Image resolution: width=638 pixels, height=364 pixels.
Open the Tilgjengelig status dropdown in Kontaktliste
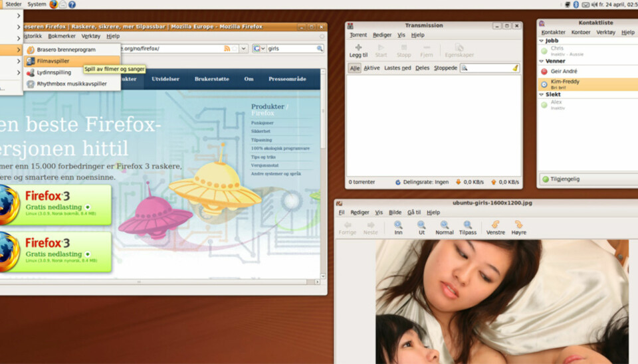pyautogui.click(x=589, y=179)
